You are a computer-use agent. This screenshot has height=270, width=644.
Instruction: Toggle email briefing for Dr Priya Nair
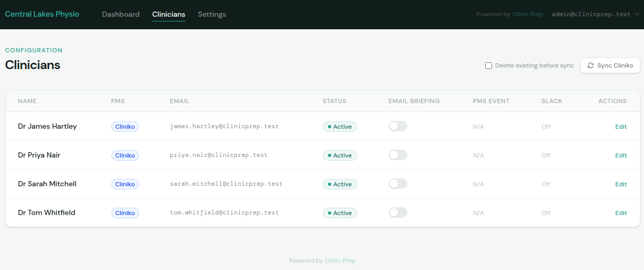coord(397,155)
